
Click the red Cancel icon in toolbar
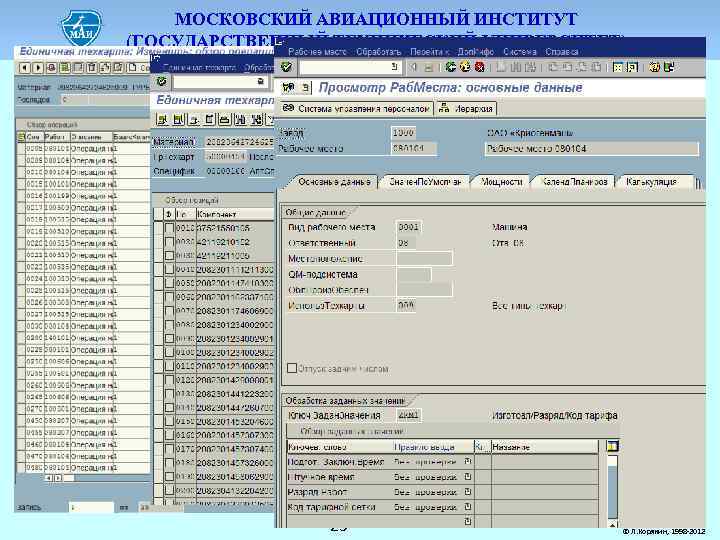[x=480, y=67]
